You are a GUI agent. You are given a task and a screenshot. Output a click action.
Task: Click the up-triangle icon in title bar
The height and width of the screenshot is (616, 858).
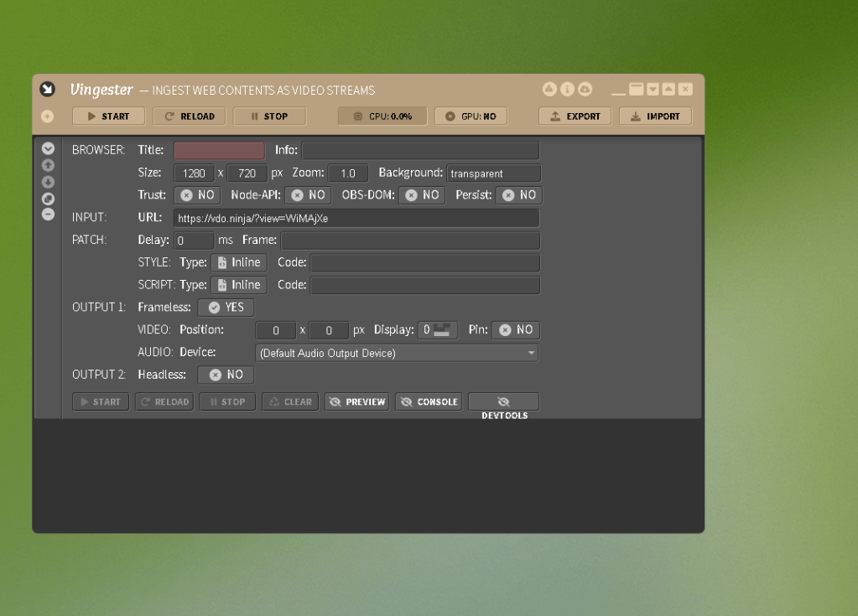click(668, 89)
